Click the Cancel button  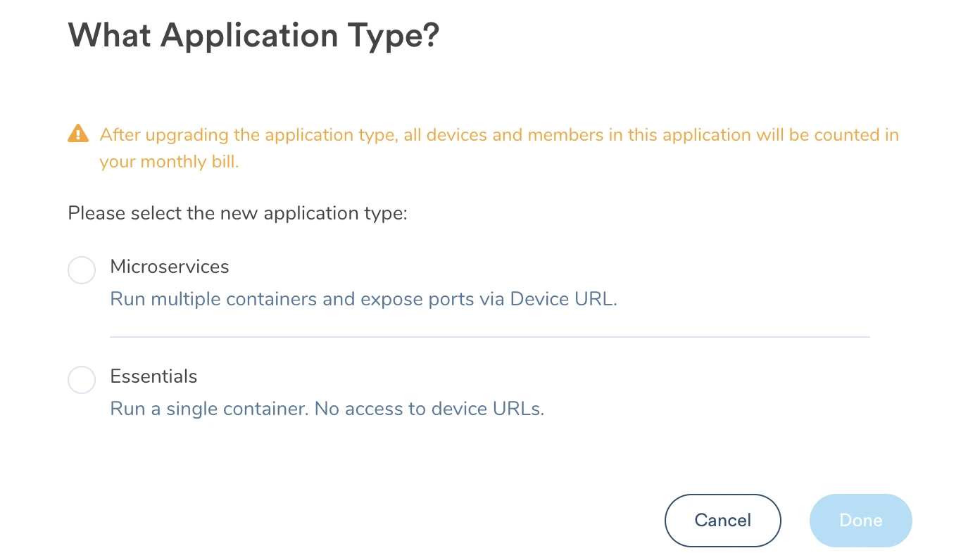click(723, 521)
